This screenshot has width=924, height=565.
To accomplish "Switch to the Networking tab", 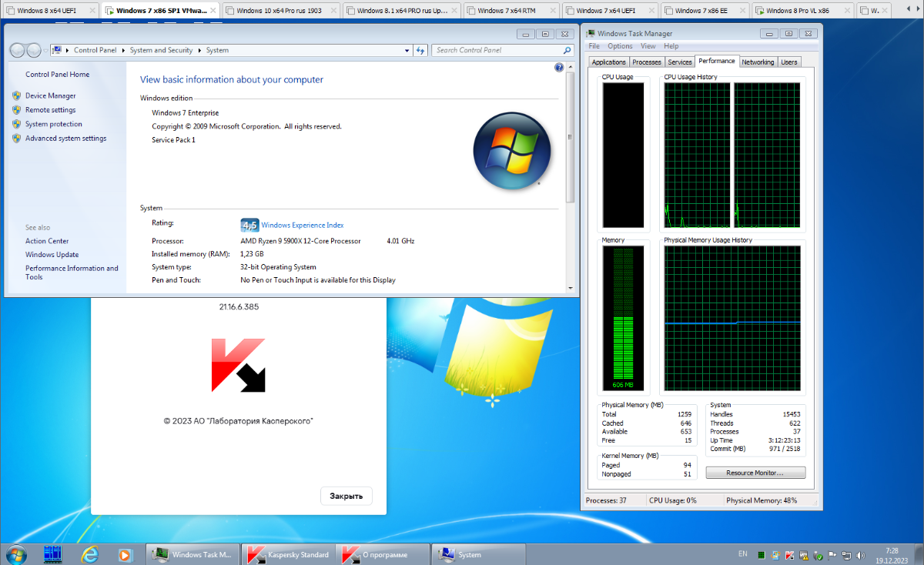I will pyautogui.click(x=758, y=62).
